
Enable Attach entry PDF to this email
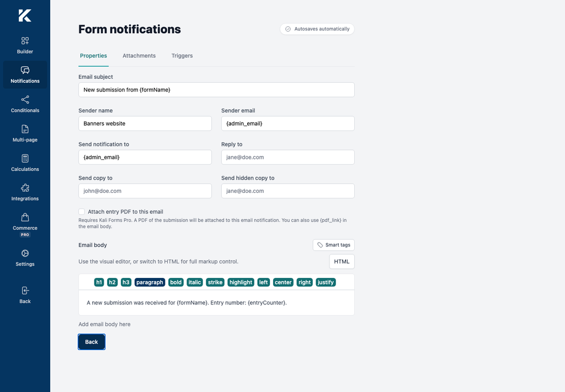point(82,212)
